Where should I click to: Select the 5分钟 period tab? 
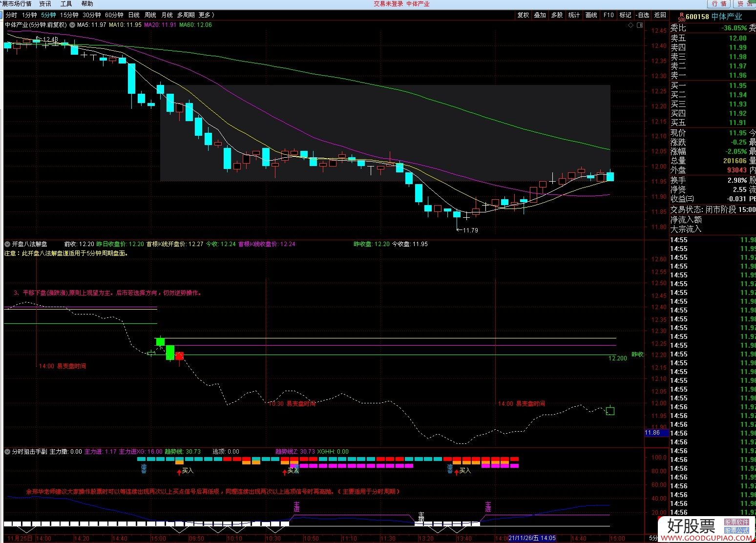point(48,15)
